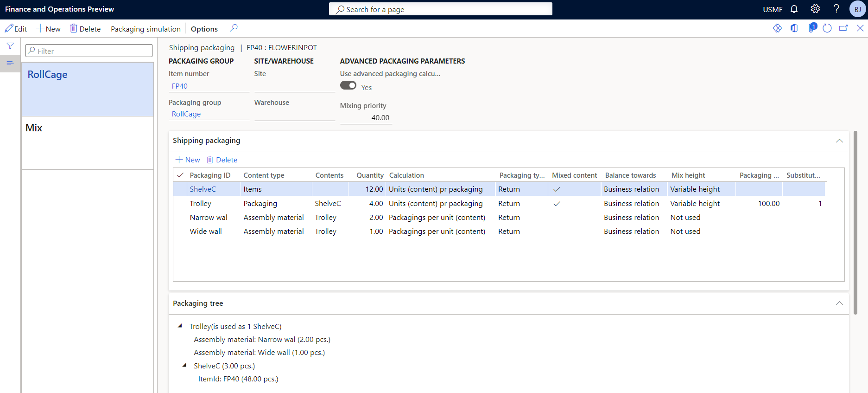Show filters funnel icon
Image resolution: width=868 pixels, height=393 pixels.
coord(10,45)
